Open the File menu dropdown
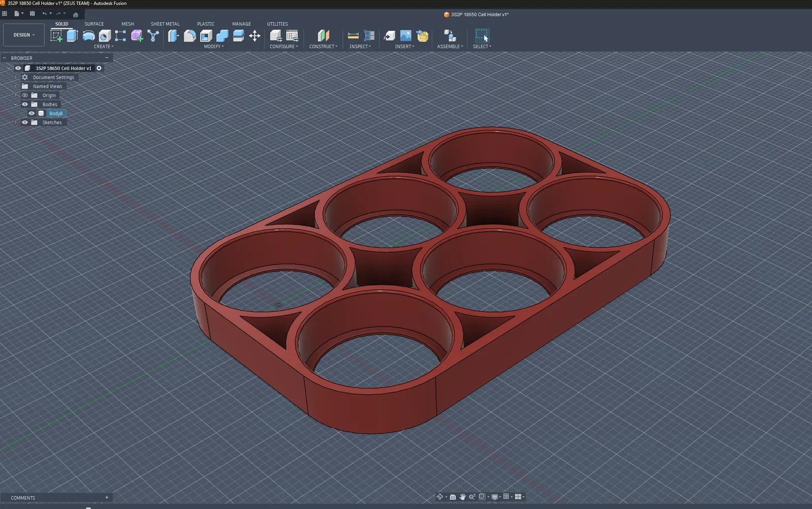The image size is (812, 509). coord(19,14)
